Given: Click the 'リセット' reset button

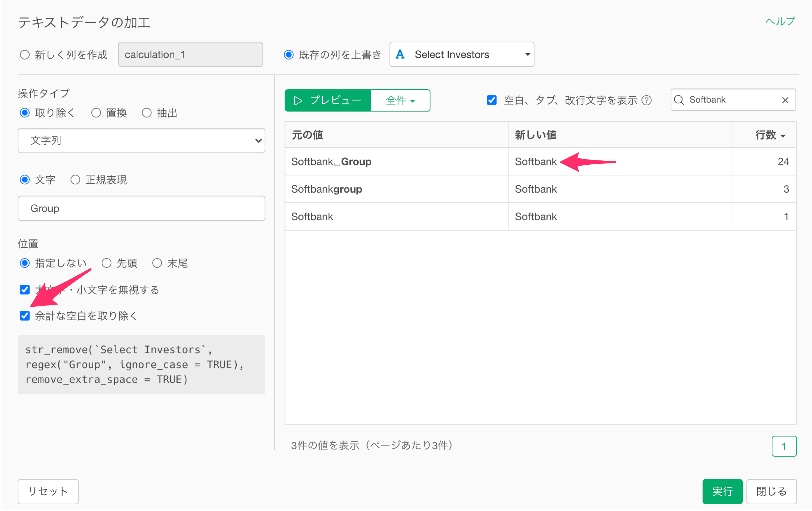Looking at the screenshot, I should coord(48,491).
